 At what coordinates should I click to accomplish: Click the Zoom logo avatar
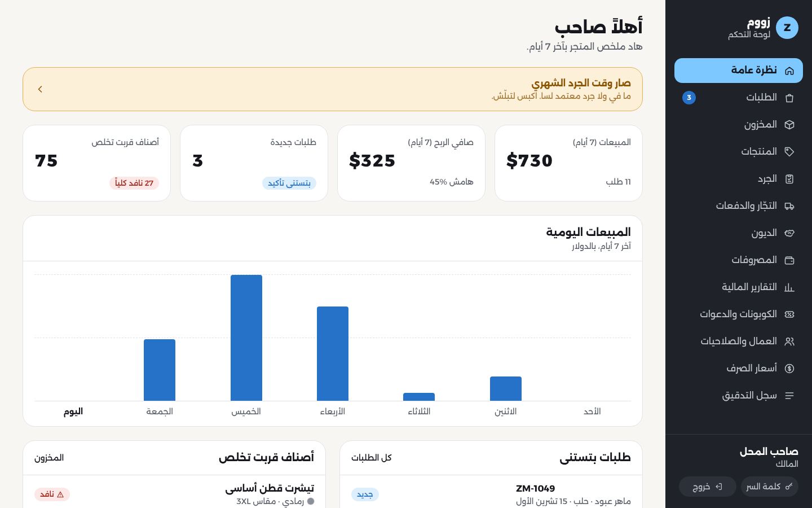click(787, 28)
